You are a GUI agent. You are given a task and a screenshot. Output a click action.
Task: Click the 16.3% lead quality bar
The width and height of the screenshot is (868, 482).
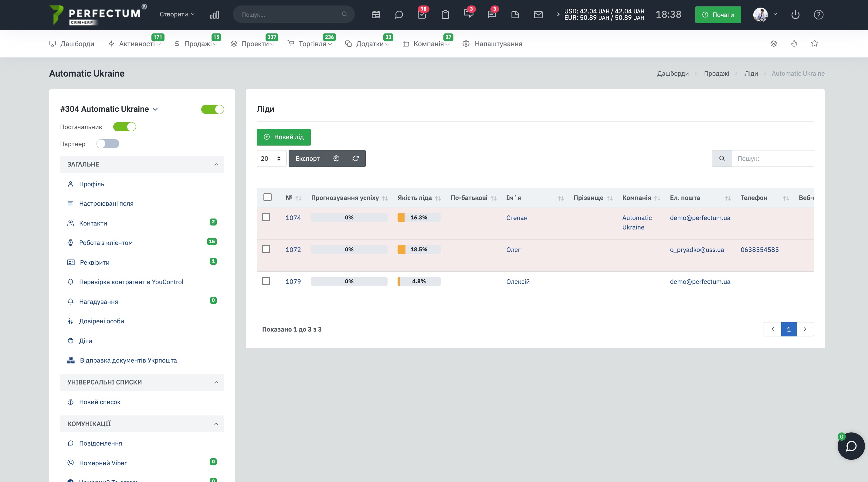[x=419, y=218]
